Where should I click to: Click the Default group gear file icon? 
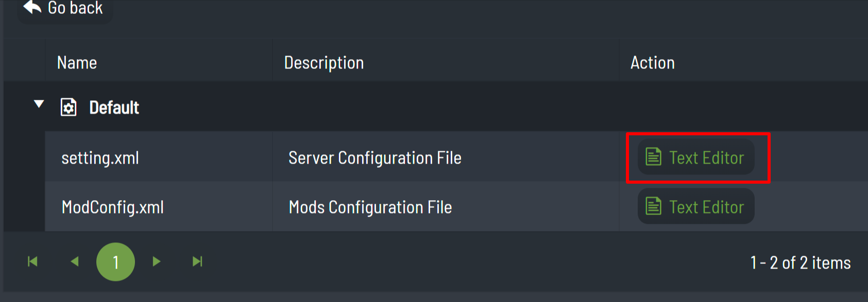(x=69, y=108)
